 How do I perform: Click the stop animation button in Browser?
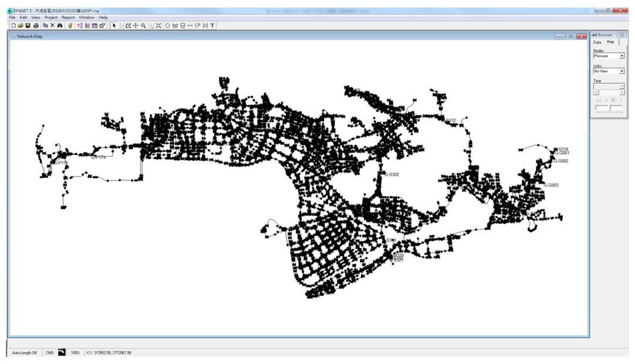(613, 100)
